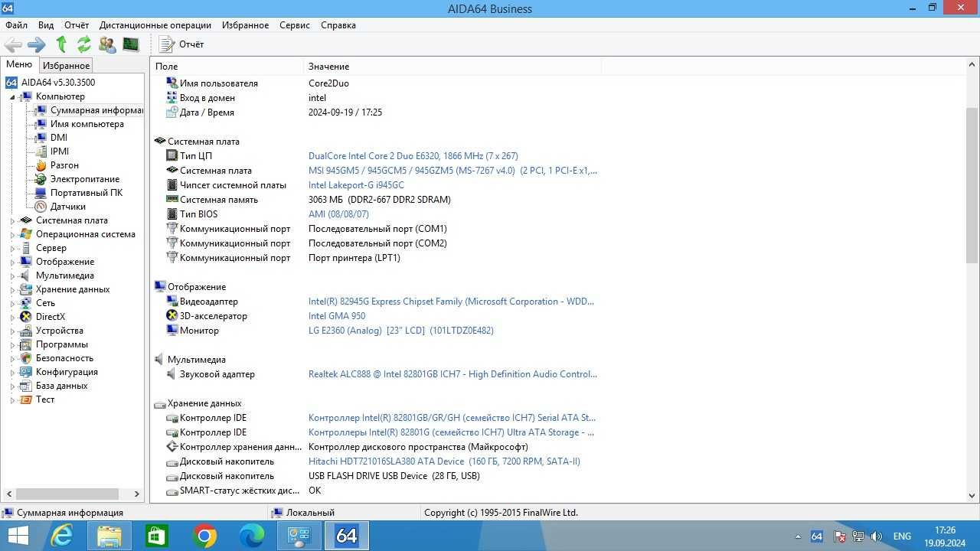Click the ENG language indicator
The width and height of the screenshot is (980, 551).
[x=902, y=536]
